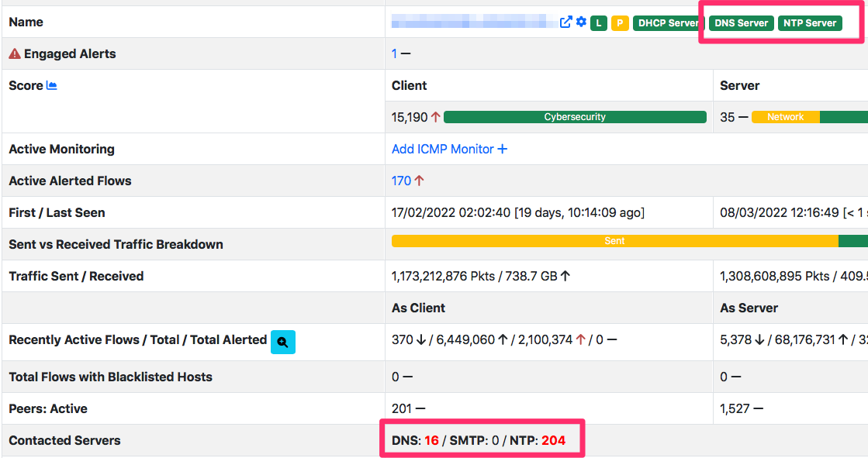This screenshot has width=868, height=458.
Task: Click the DHCP Server badge
Action: click(x=668, y=22)
